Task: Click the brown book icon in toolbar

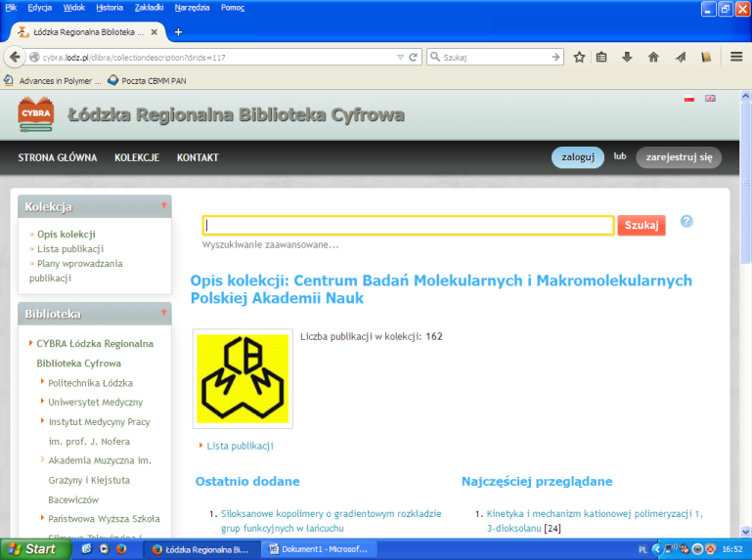Action: click(706, 57)
